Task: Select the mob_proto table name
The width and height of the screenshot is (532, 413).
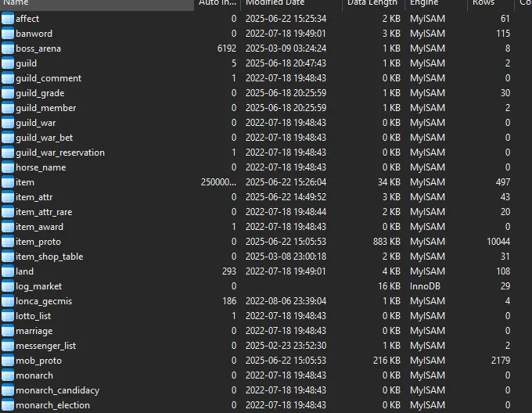Action: point(38,361)
